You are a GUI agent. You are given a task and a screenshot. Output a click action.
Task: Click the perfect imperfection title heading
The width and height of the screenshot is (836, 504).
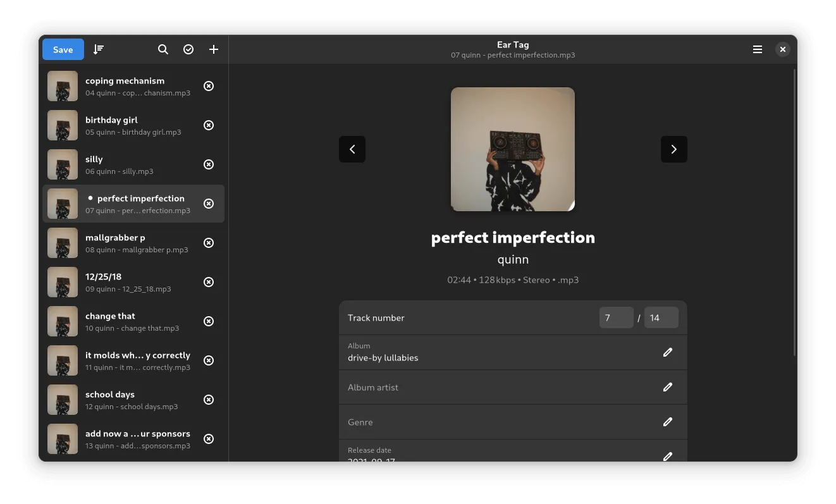pyautogui.click(x=513, y=238)
